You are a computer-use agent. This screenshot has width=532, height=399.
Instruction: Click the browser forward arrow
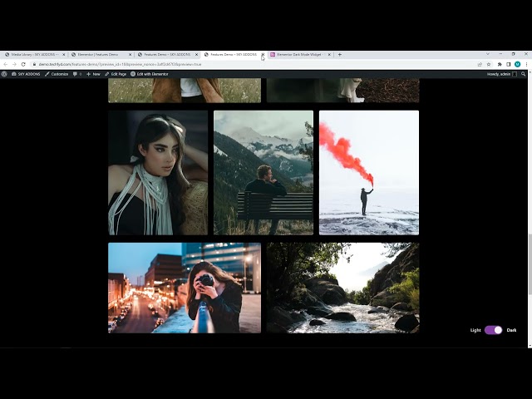pyautogui.click(x=14, y=64)
